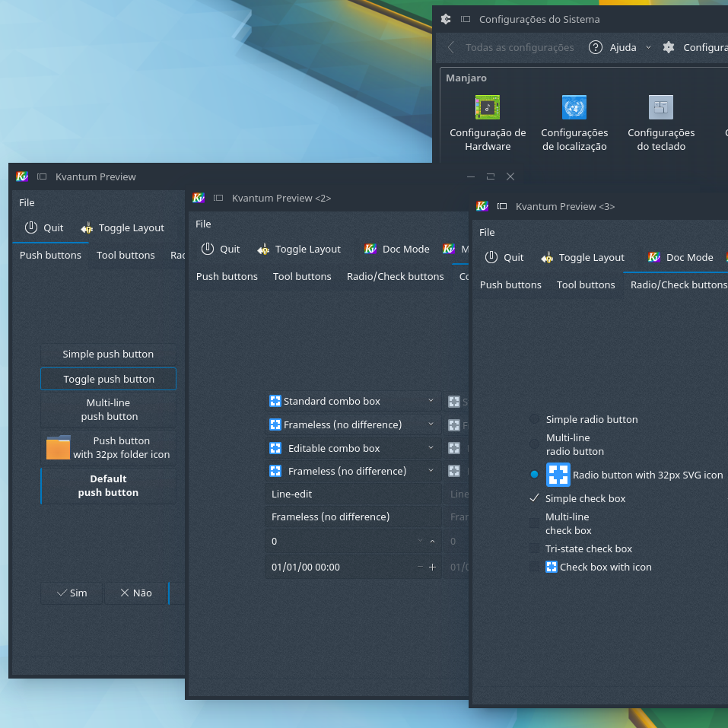Image resolution: width=728 pixels, height=728 pixels.
Task: Select Tool buttons tab in Kvantum Preview <2>
Action: point(302,276)
